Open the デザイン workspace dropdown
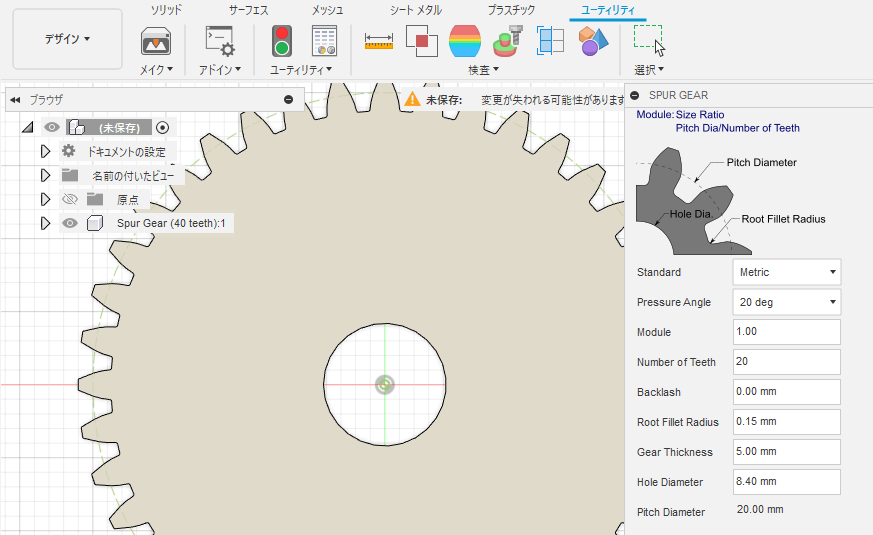This screenshot has width=873, height=535. [67, 39]
